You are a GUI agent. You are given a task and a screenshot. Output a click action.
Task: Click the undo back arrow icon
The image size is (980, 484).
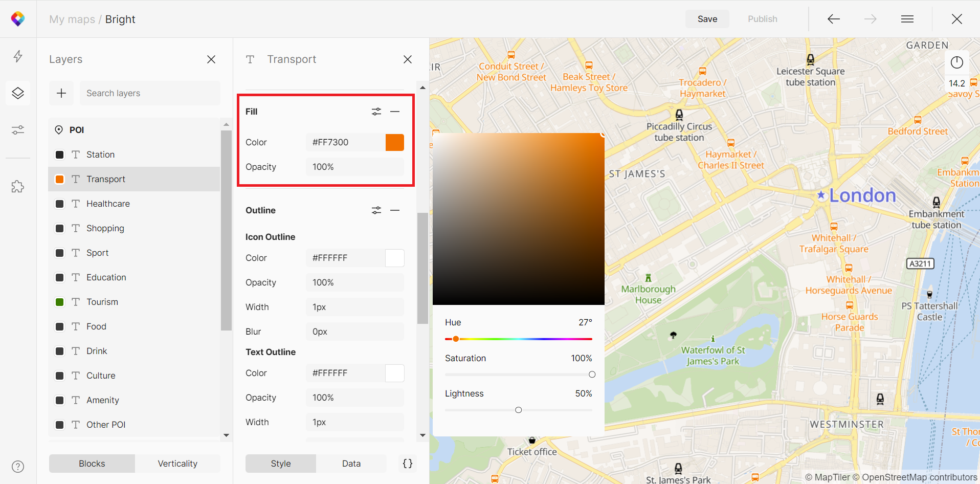[833, 19]
